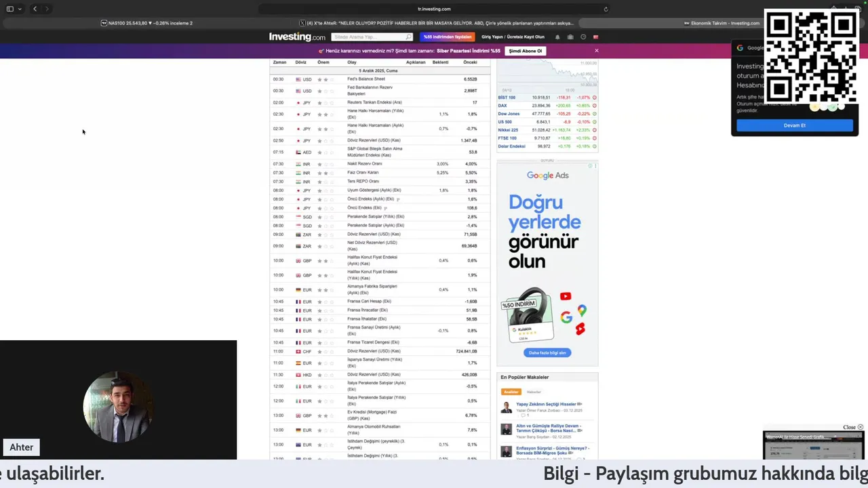Click the %55 indirimden faydalan button

[447, 37]
